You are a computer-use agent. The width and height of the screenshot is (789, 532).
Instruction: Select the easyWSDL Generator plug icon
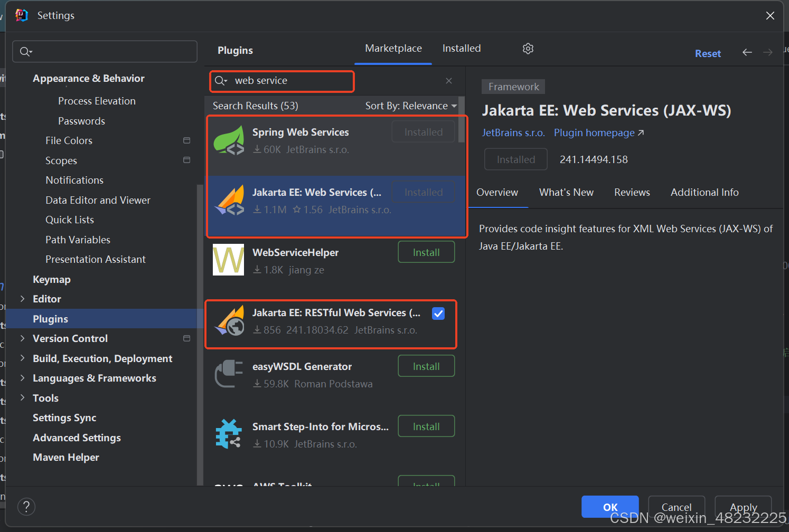click(x=229, y=374)
